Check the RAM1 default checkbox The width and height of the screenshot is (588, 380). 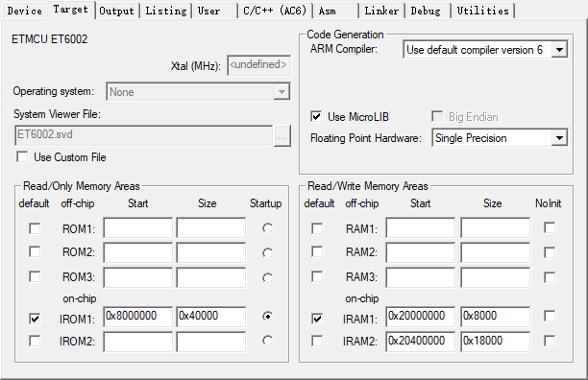point(317,228)
